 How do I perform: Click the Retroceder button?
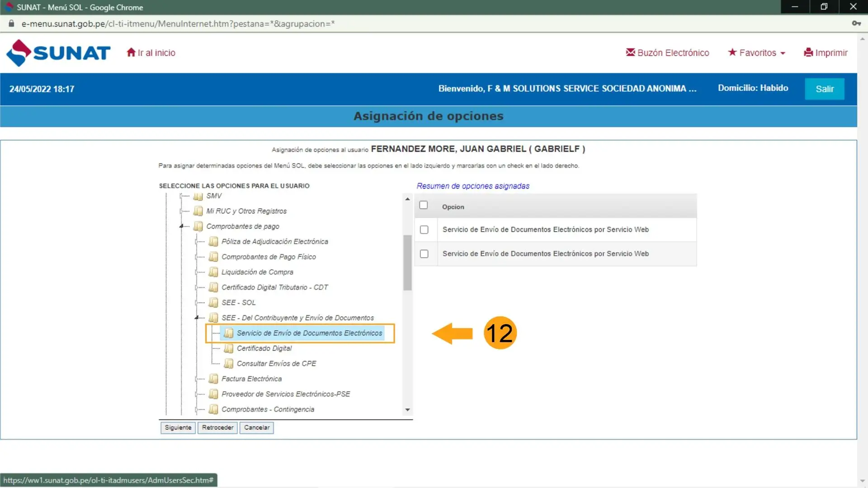click(217, 427)
